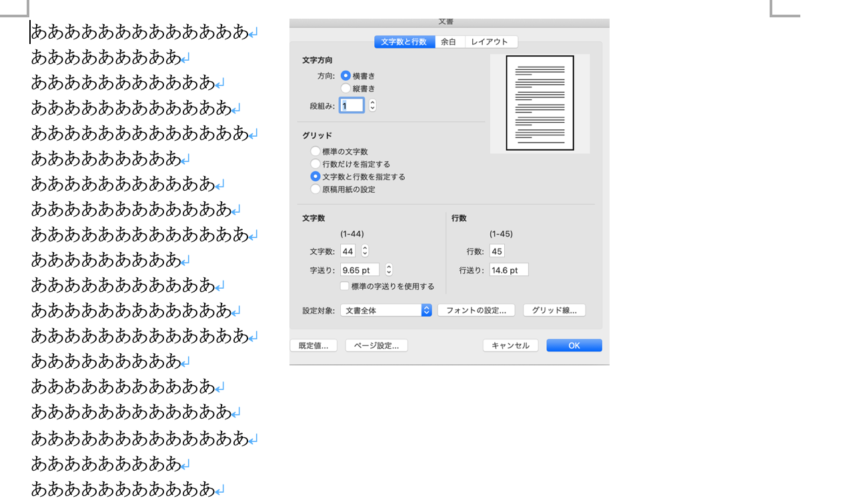Switch to the 余白 tab
Image resolution: width=859 pixels, height=504 pixels.
[x=450, y=42]
